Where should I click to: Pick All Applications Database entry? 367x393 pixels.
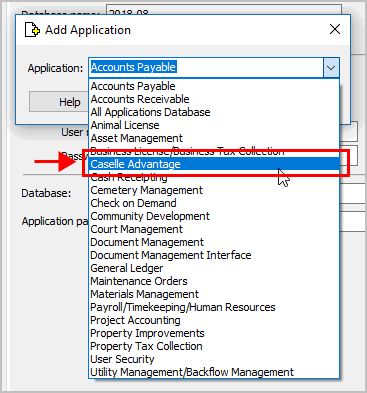click(214, 112)
